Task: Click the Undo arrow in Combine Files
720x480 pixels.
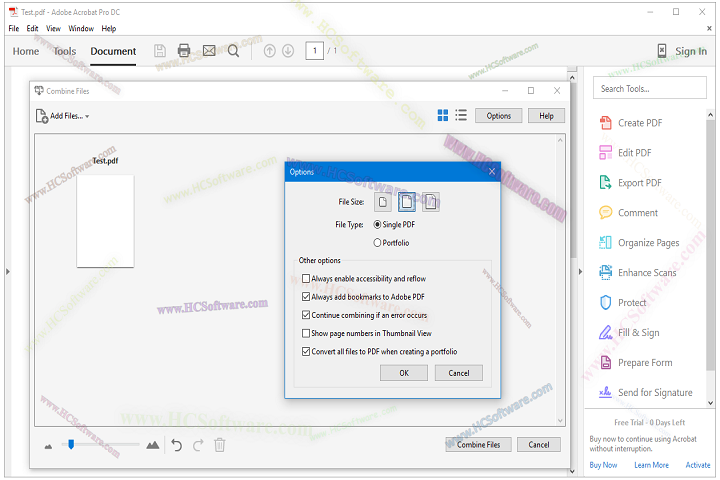Action: (x=177, y=445)
